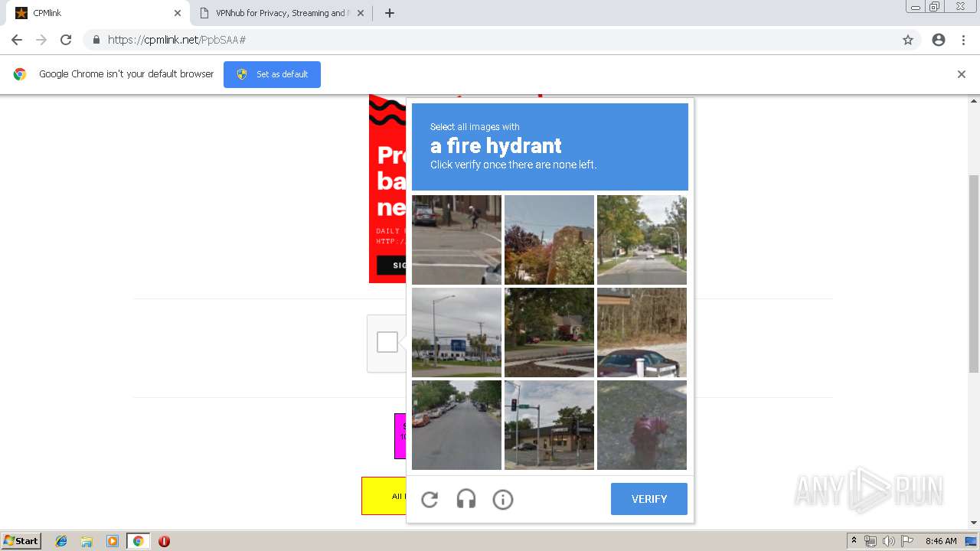This screenshot has height=551, width=980.
Task: Open the Windows Start menu
Action: click(21, 541)
